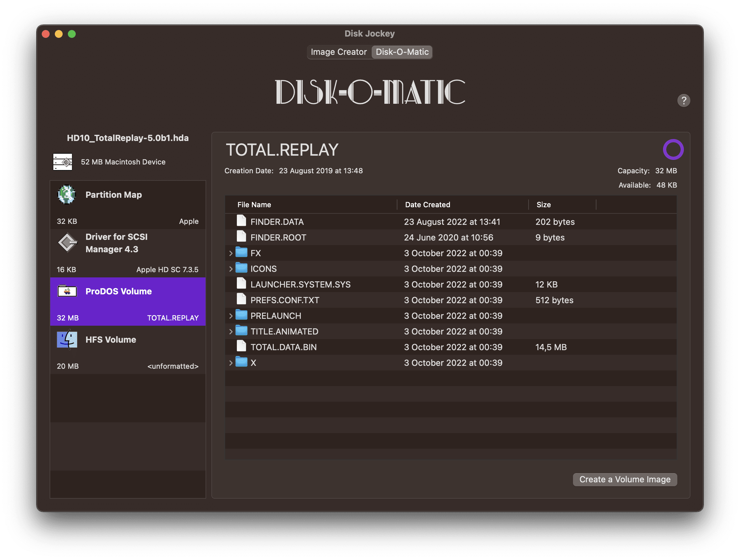Click the FINDER.ROOT file icon
The height and width of the screenshot is (560, 740).
(x=241, y=237)
